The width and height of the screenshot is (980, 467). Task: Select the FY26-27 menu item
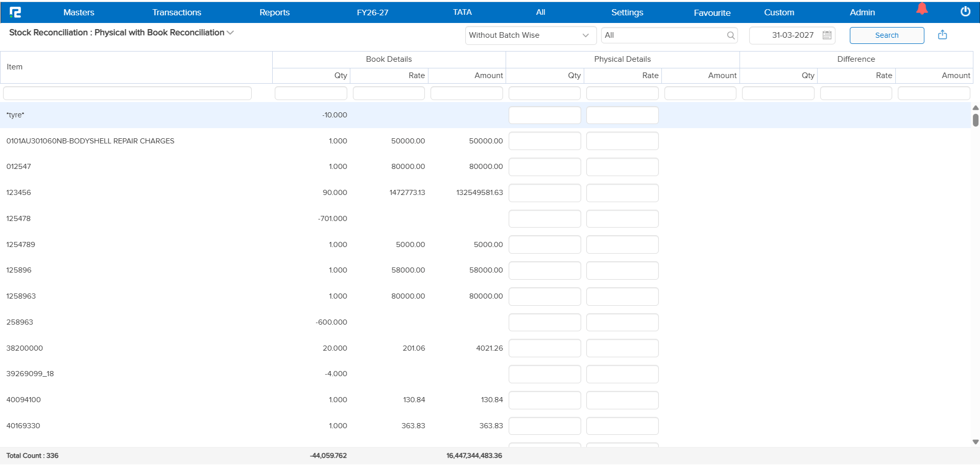tap(372, 12)
